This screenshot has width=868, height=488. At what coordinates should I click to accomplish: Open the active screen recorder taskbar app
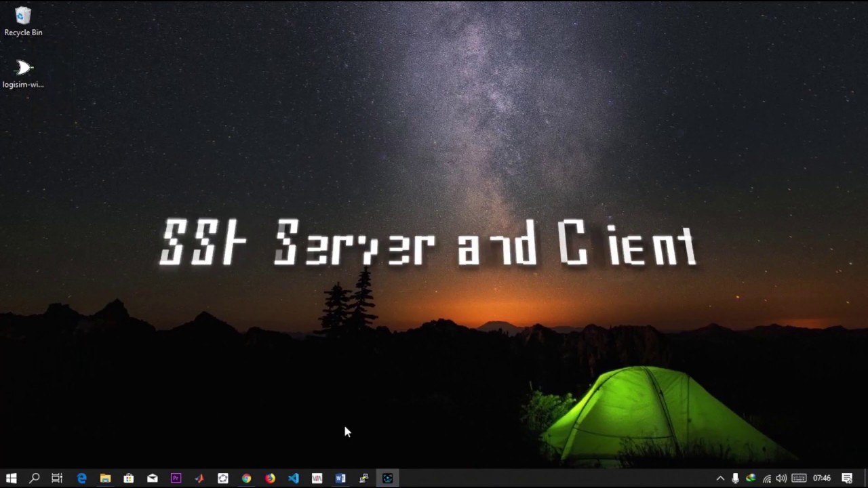[388, 479]
